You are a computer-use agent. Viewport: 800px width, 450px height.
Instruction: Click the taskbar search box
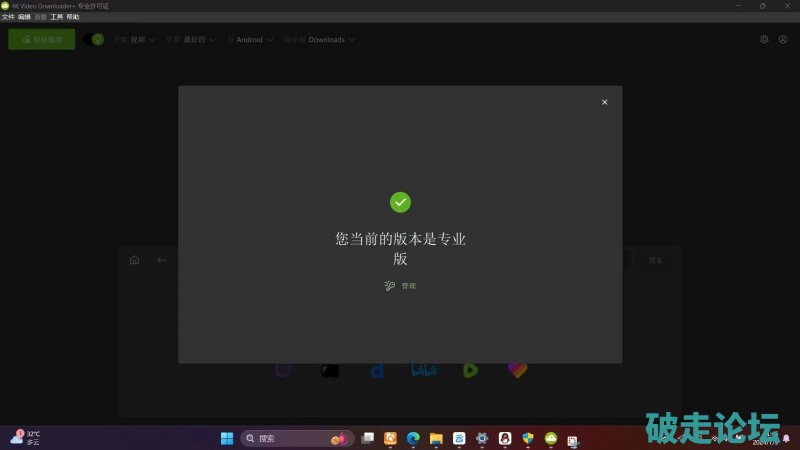[290, 438]
